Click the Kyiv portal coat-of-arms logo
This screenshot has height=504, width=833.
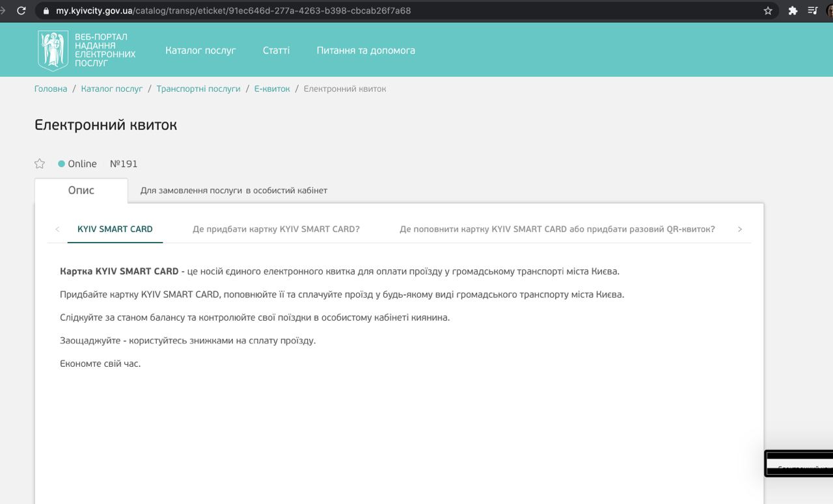point(53,50)
